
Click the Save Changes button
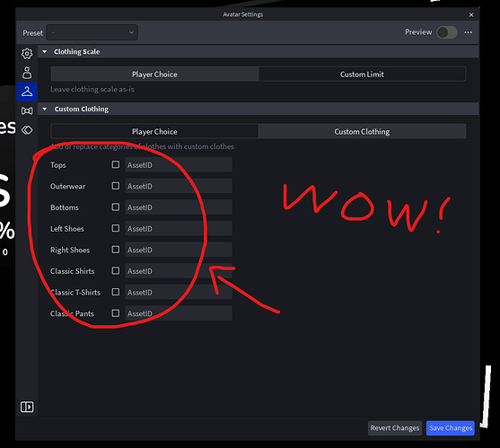click(x=451, y=428)
